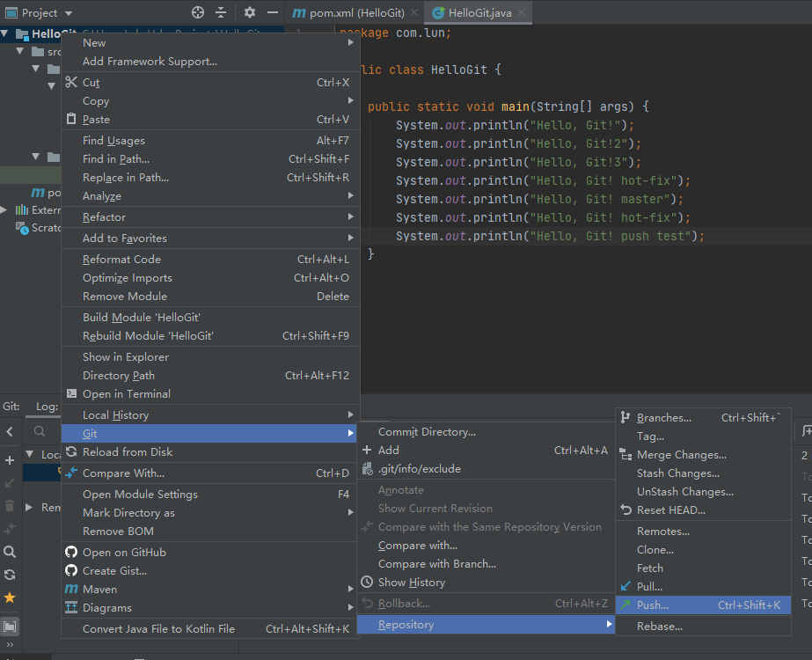Click the Pull... blue arrow icon
Viewport: 812px width, 660px height.
pyautogui.click(x=625, y=586)
